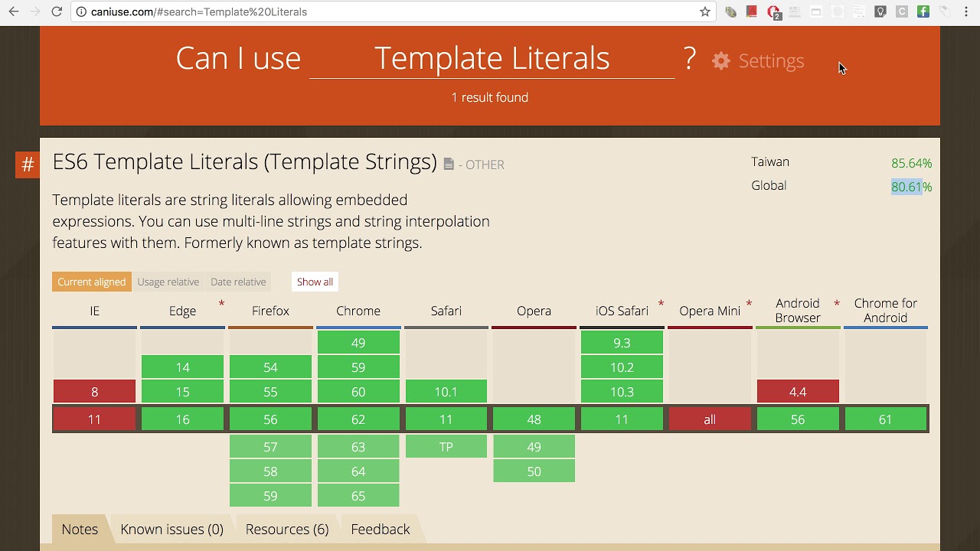Click the red IE 11 support cell
The width and height of the screenshot is (980, 551).
pos(94,419)
